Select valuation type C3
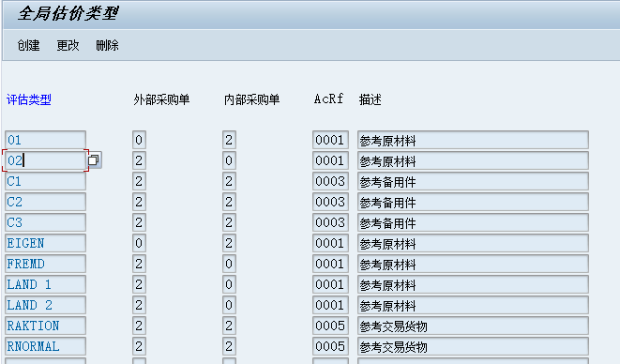 pyautogui.click(x=45, y=222)
